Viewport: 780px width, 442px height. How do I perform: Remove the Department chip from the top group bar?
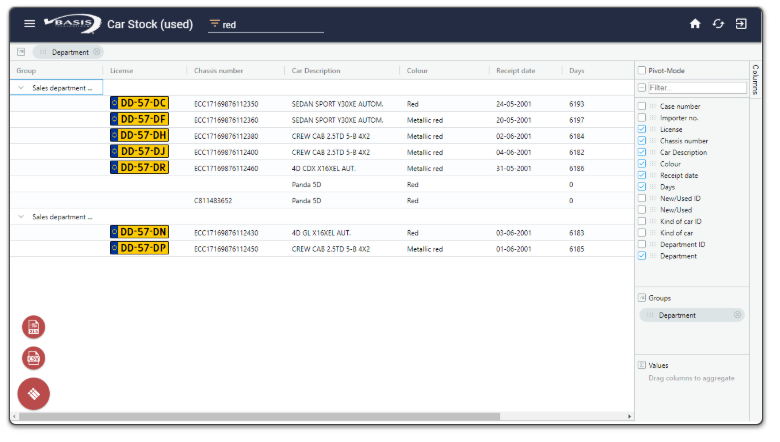tap(97, 52)
